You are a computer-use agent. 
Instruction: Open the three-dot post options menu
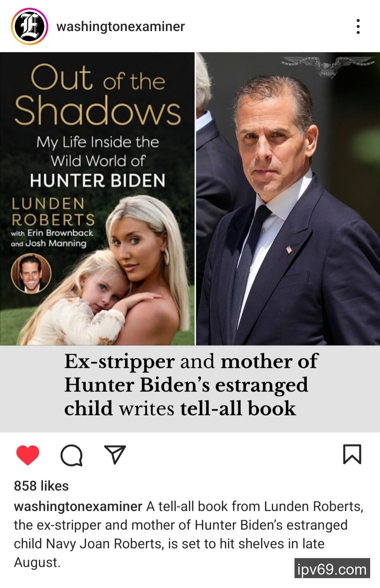(358, 26)
